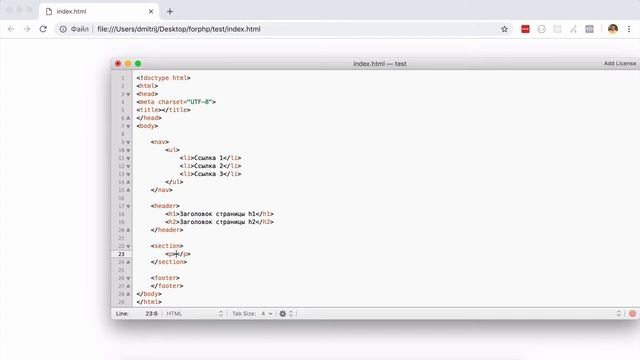Click the yellow minimize button of TextMate window
Screen dimensions: 640x360
pos(128,64)
